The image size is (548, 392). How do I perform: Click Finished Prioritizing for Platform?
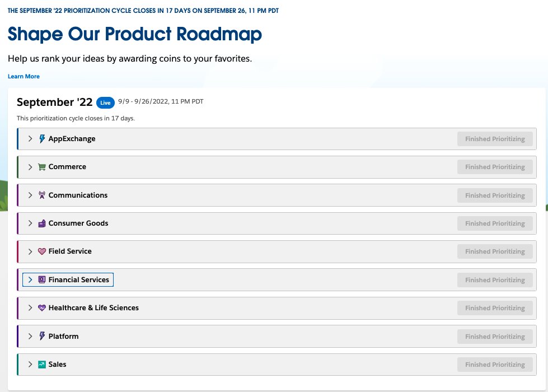(x=495, y=337)
